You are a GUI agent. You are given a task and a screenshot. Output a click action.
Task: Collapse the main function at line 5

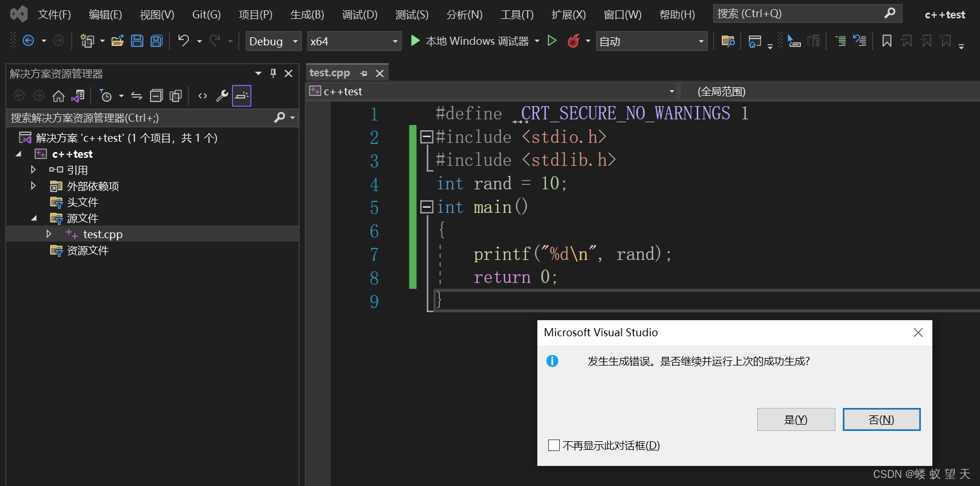click(x=427, y=207)
